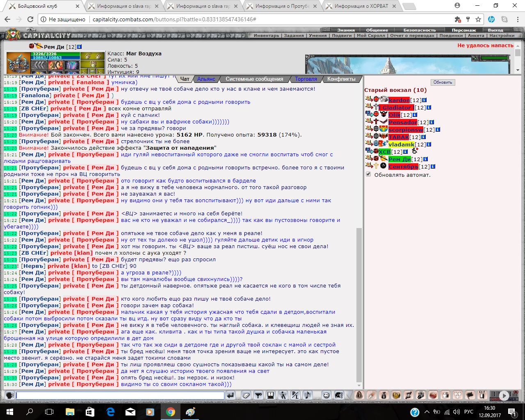
Task: Click the chat message input field
Action: 120,395
